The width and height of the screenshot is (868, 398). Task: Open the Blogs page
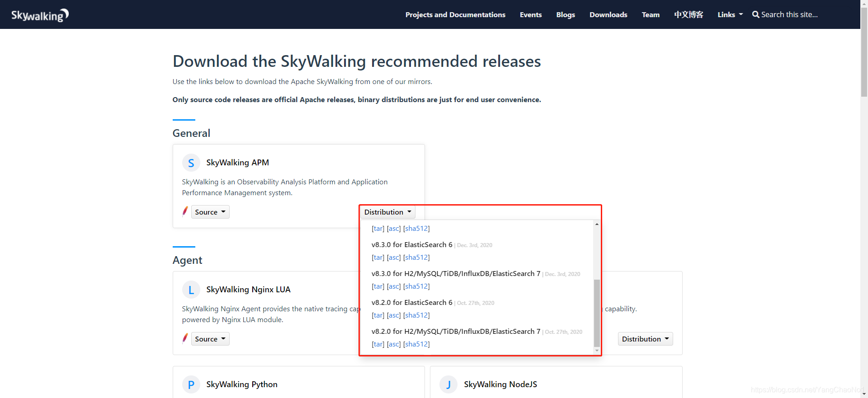point(566,14)
